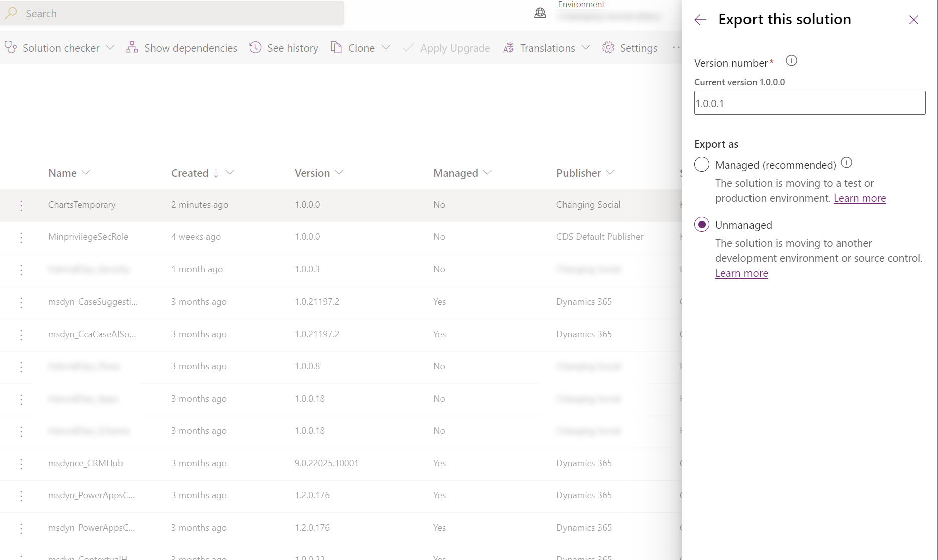This screenshot has height=560, width=938.
Task: Click the Clone icon
Action: click(336, 48)
